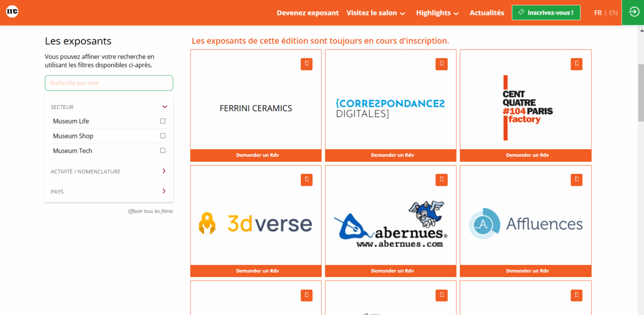Enable the Museum Life sector filter
The height and width of the screenshot is (315, 644).
point(163,121)
